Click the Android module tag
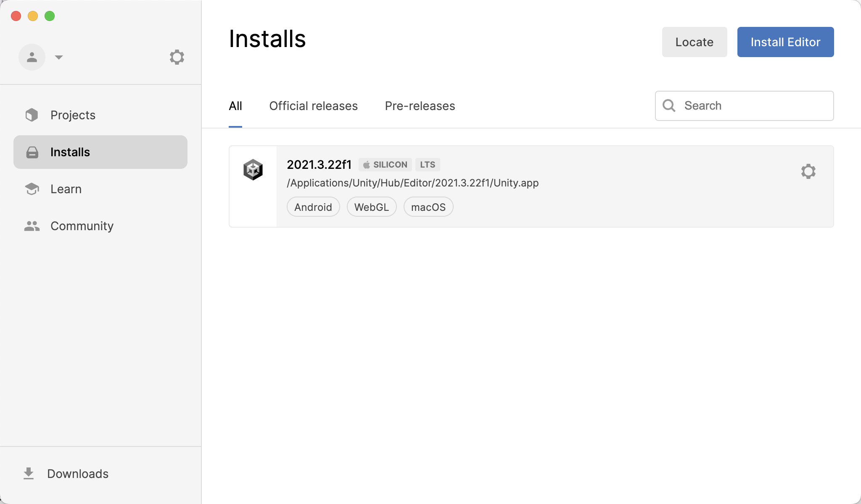The image size is (861, 504). [x=313, y=207]
